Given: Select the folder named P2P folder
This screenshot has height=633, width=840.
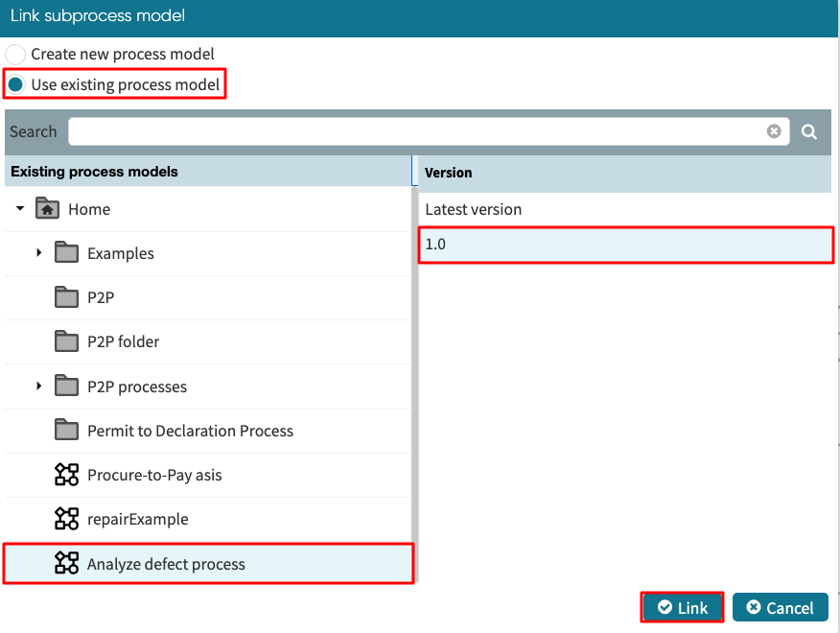Looking at the screenshot, I should (123, 342).
